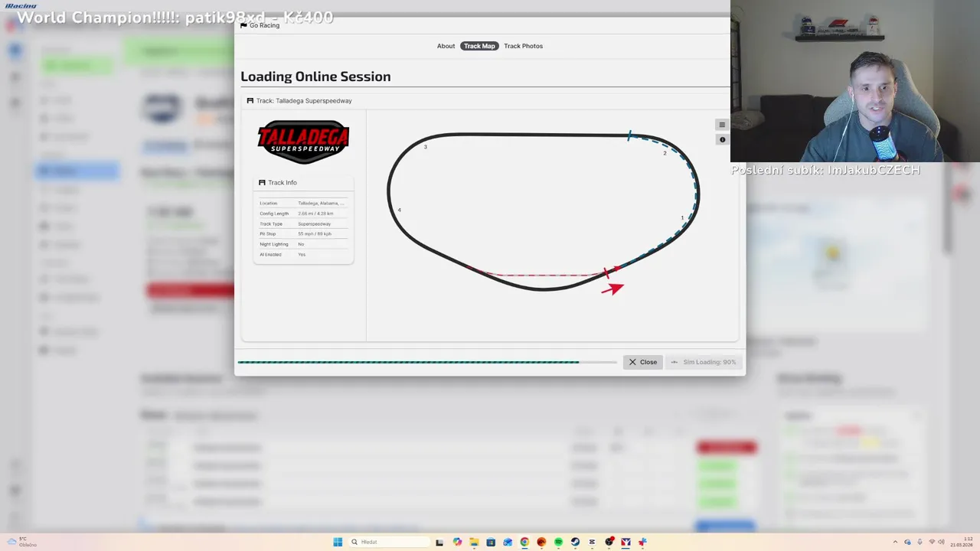Viewport: 980px width, 551px height.
Task: Click the Go Racing flag icon
Action: [x=243, y=25]
